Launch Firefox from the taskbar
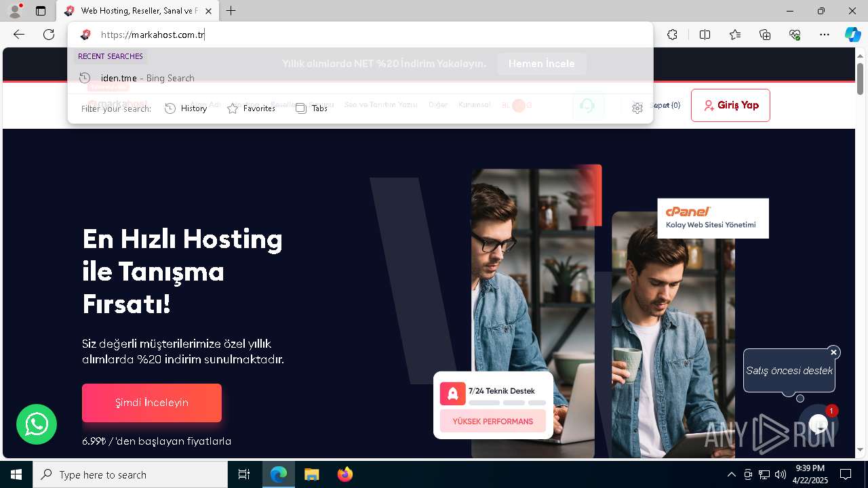Screen dimensions: 868x488 [x=344, y=474]
